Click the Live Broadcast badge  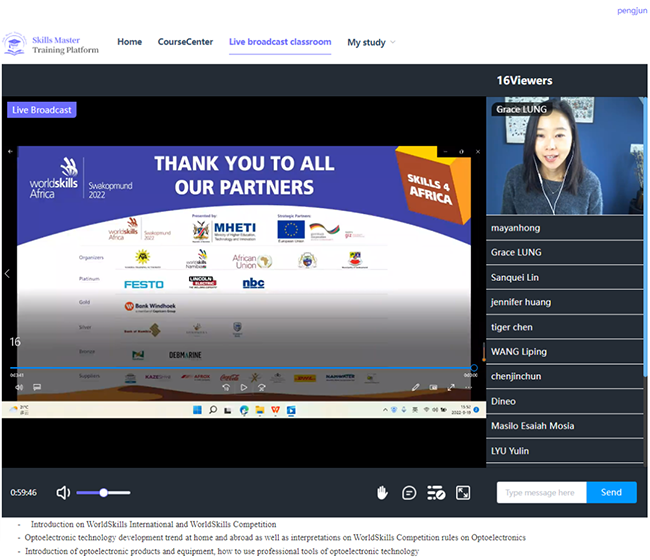click(42, 110)
